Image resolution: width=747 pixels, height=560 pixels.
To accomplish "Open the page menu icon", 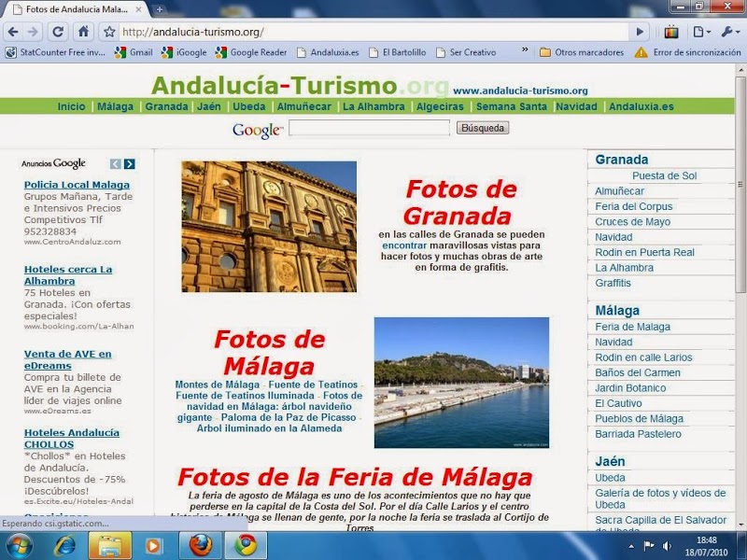I will point(701,32).
